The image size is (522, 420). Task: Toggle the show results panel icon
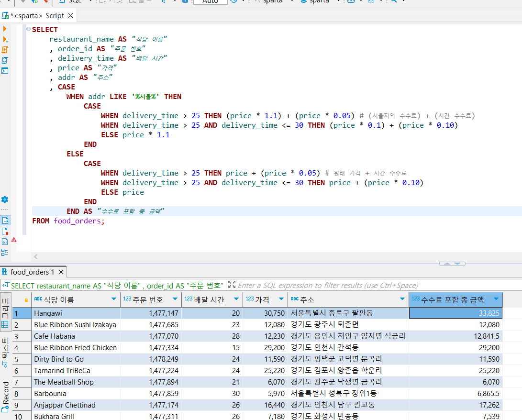(5, 221)
